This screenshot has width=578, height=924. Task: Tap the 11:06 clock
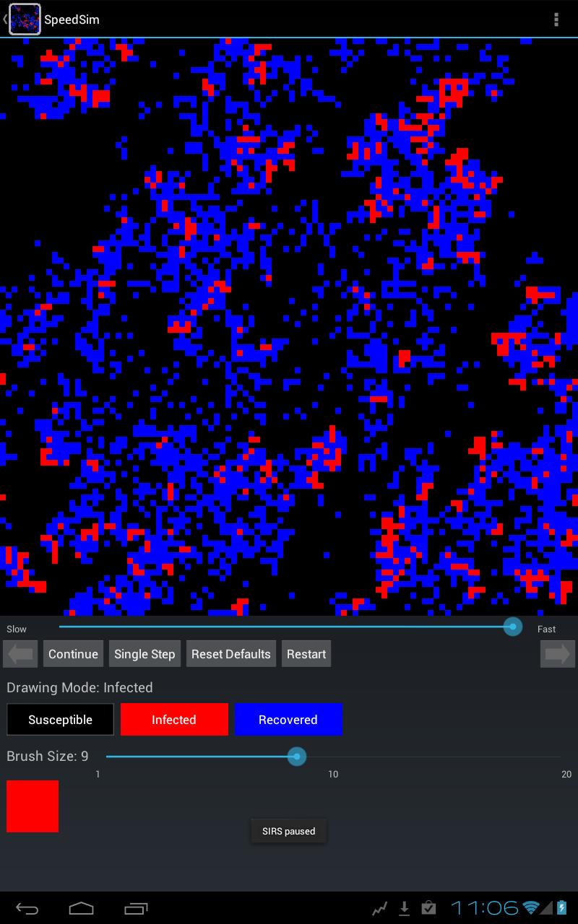pyautogui.click(x=485, y=908)
